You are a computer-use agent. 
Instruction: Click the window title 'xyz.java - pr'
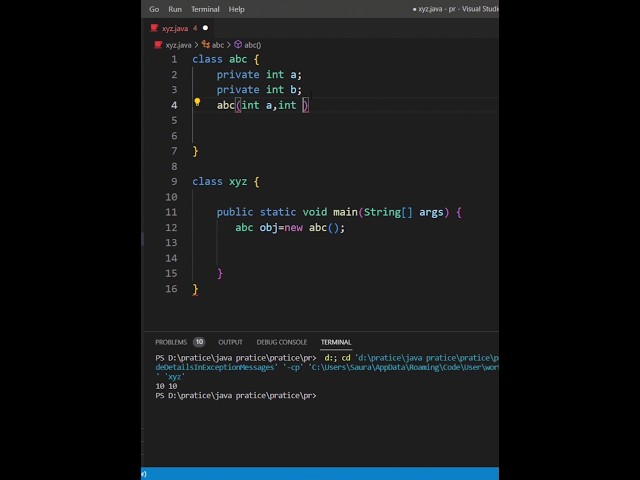click(437, 9)
